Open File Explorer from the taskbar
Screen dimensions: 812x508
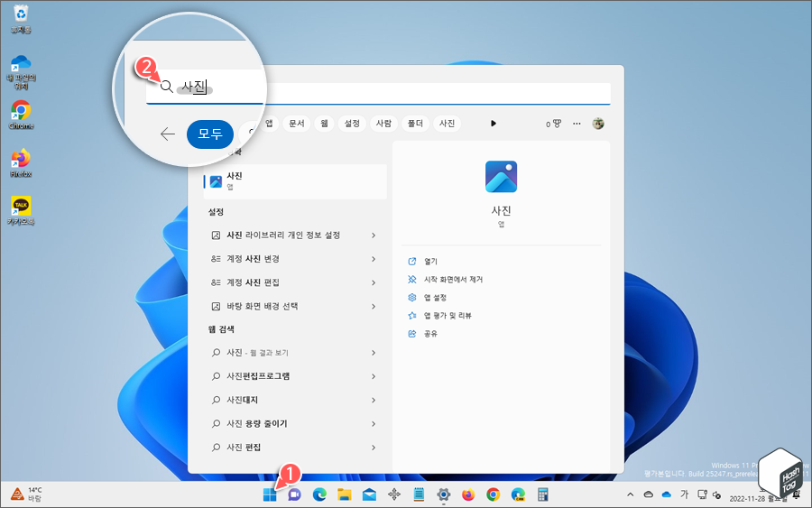(345, 495)
